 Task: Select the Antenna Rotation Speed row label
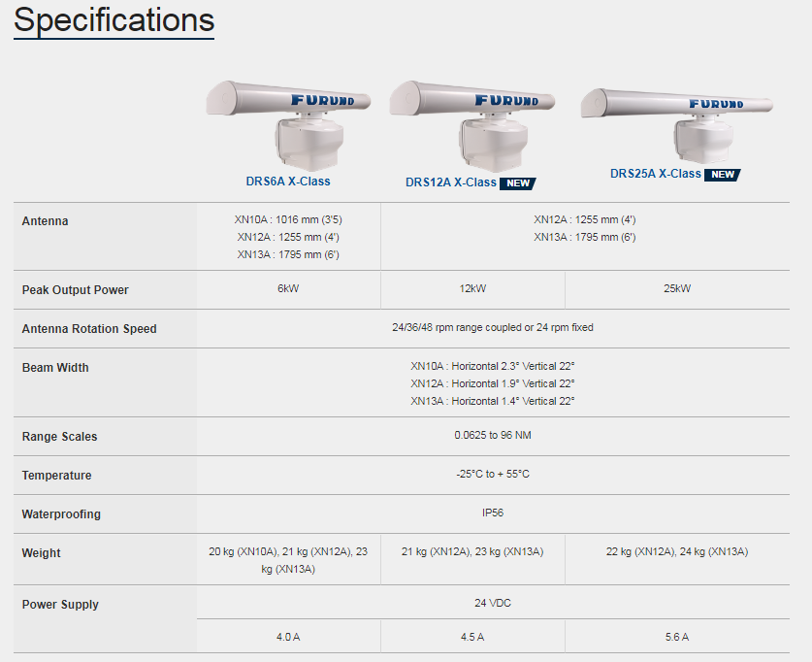[89, 329]
